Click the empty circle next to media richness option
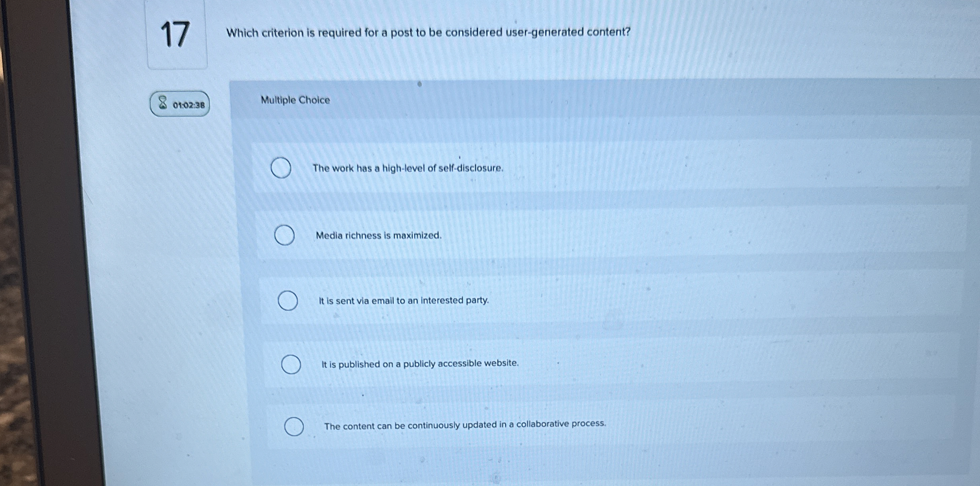This screenshot has width=980, height=486. pyautogui.click(x=285, y=235)
